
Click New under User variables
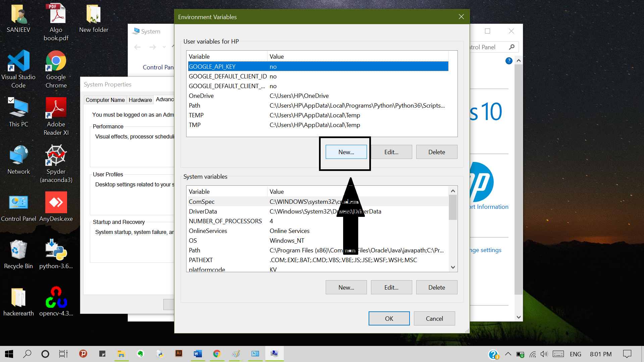pyautogui.click(x=346, y=152)
